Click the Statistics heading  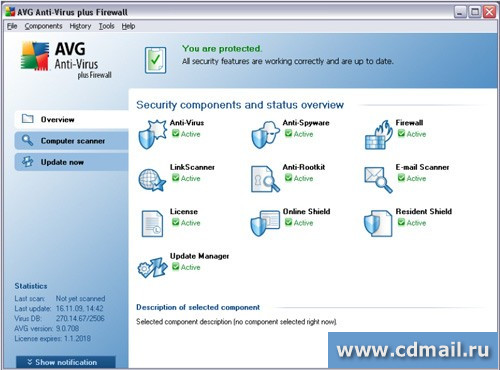coord(31,286)
